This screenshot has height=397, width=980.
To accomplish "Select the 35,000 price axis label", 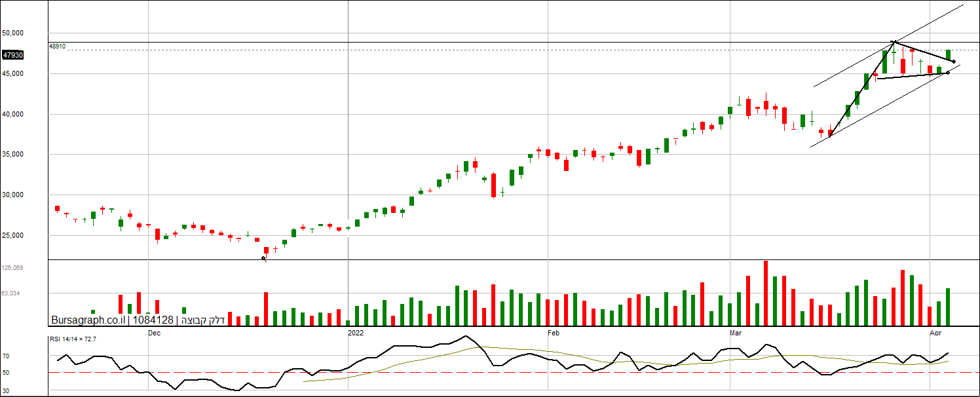I will click(x=13, y=155).
